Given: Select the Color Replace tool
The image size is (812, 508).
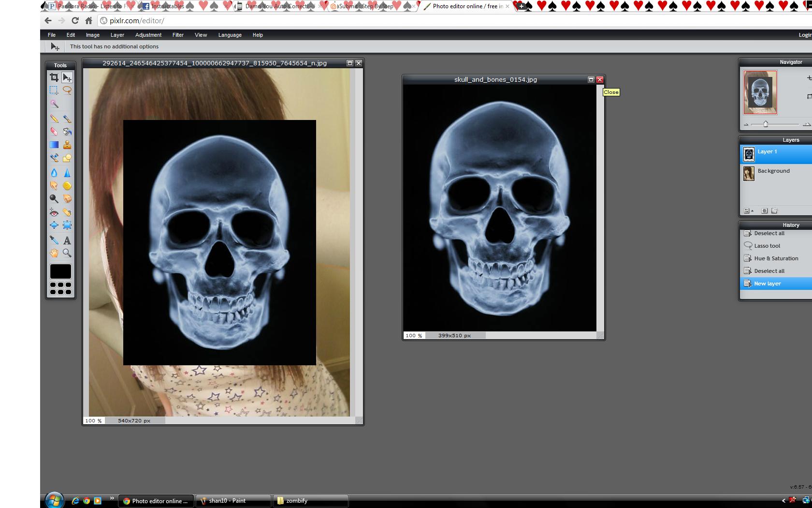Looking at the screenshot, I should pos(54,158).
